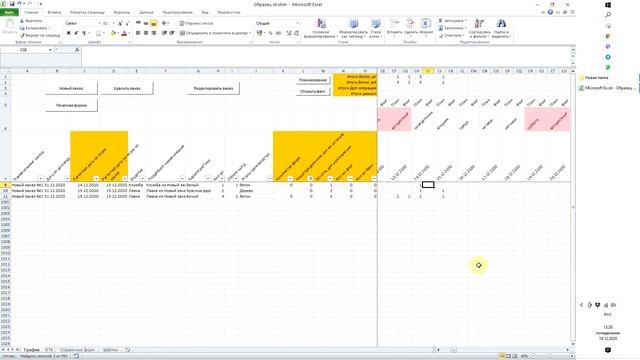
Task: Open the AutoSum (Автосумма) dropdown
Action: coord(452,21)
